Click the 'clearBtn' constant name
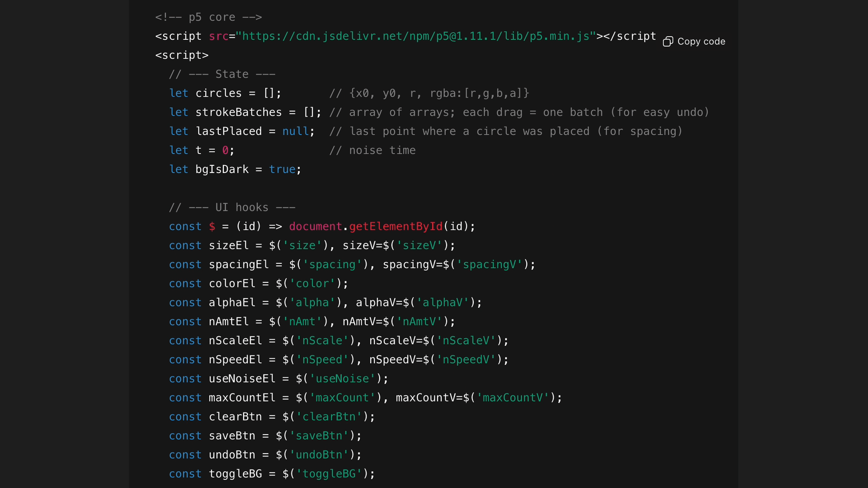The image size is (868, 488). pyautogui.click(x=235, y=417)
